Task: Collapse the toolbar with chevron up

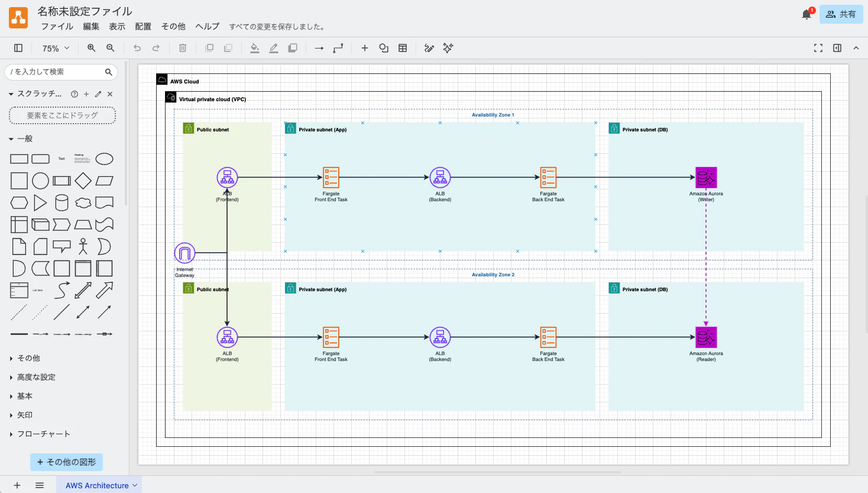Action: point(856,48)
